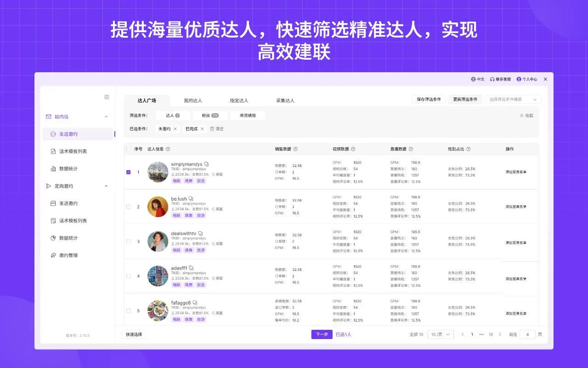The height and width of the screenshot is (368, 588).
Task: Toggle the select-all checkbox in table header
Action: click(129, 149)
